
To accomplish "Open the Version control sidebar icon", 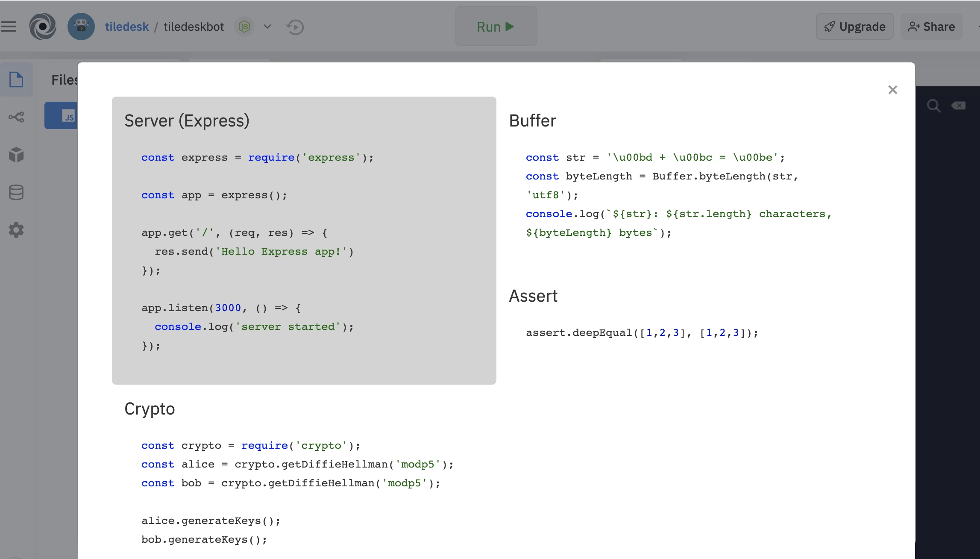I will point(16,117).
